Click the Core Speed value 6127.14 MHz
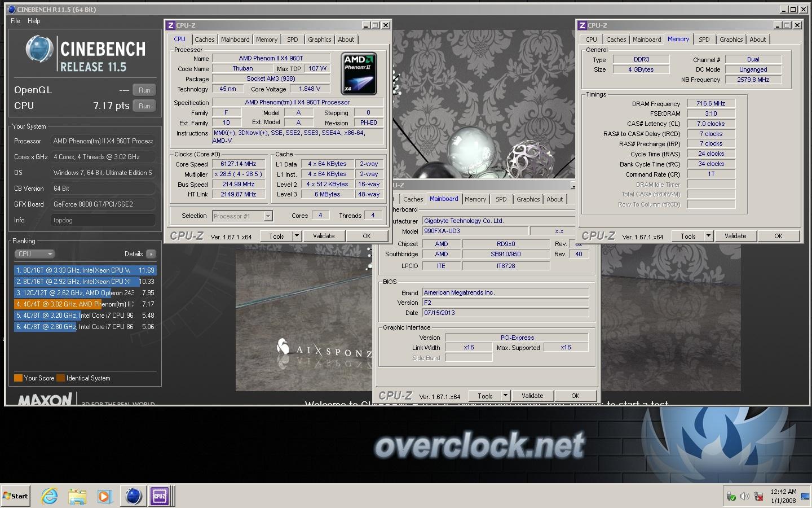 [239, 164]
